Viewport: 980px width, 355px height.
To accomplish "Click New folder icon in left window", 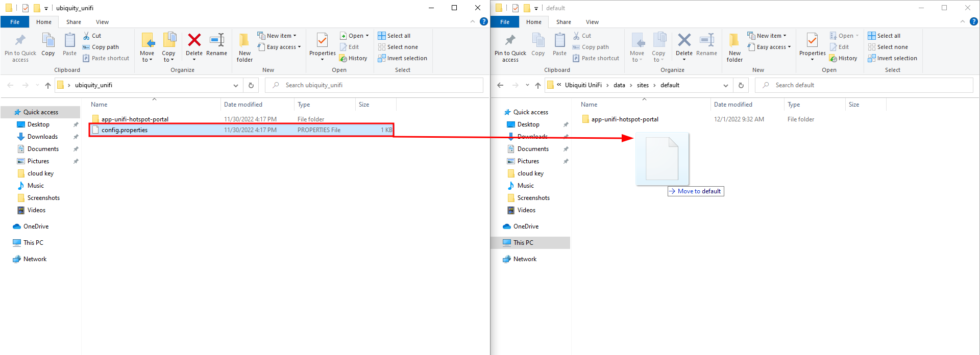I will coord(244,47).
